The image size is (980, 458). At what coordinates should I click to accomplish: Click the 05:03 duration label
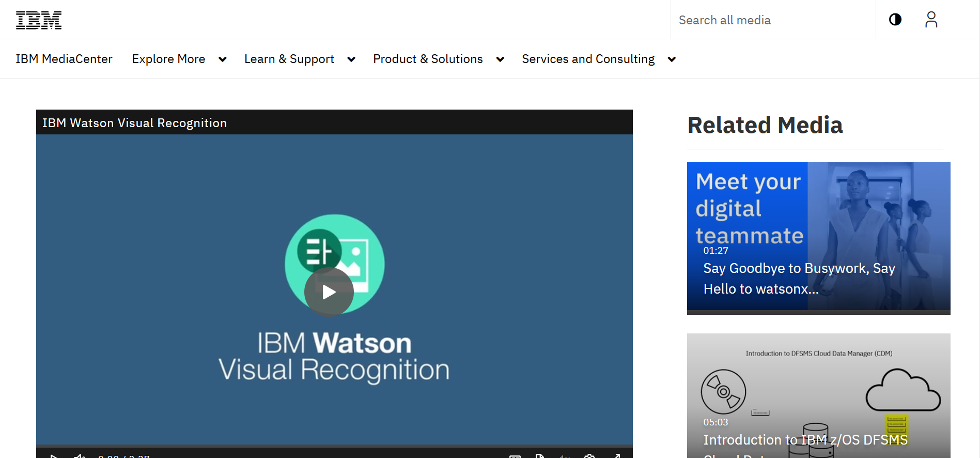click(715, 422)
